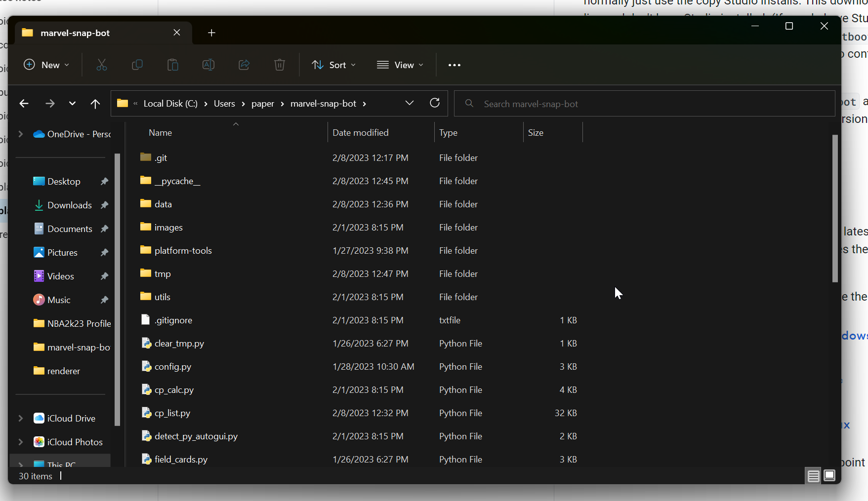Navigate up to the parent folder
This screenshot has height=501, width=868.
95,103
